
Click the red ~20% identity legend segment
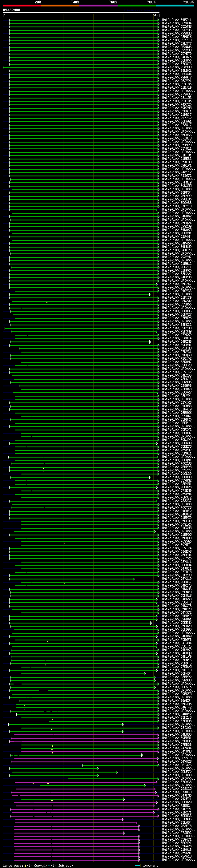pyautogui.click(x=22, y=6)
